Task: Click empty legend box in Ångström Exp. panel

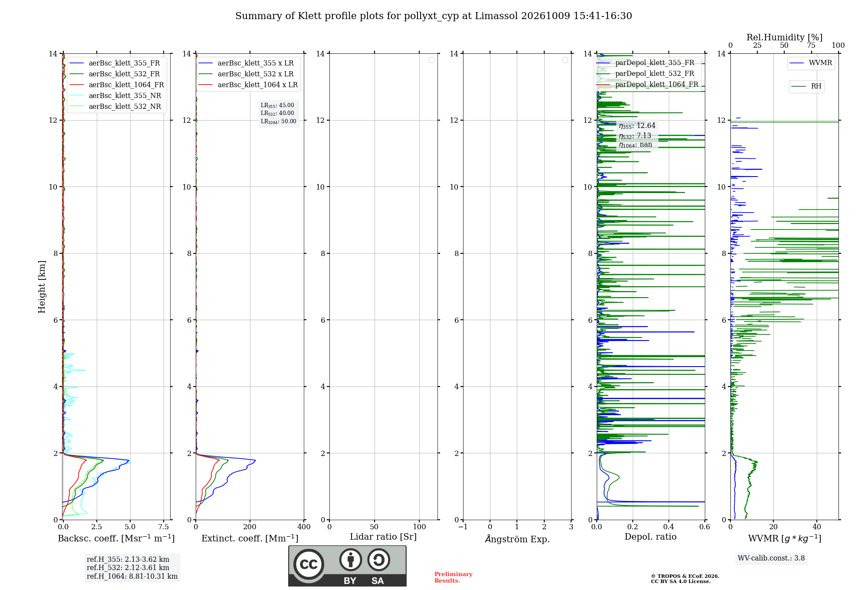Action: [x=565, y=60]
